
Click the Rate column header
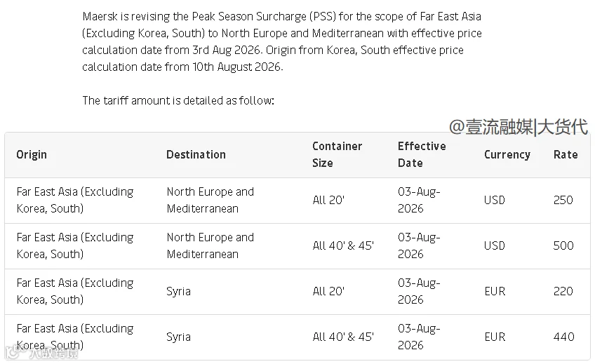(566, 155)
